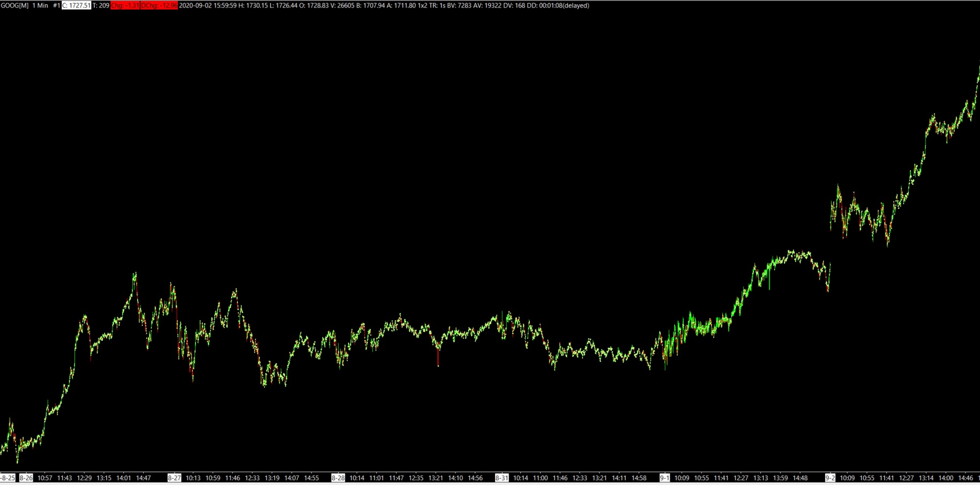Click the 10:13 time axis label
This screenshot has height=485, width=980.
point(193,478)
